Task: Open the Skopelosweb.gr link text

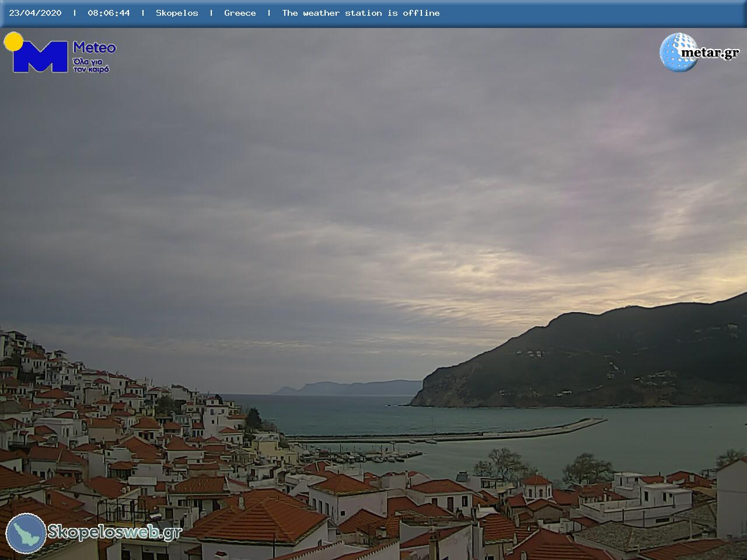Action: [x=115, y=532]
